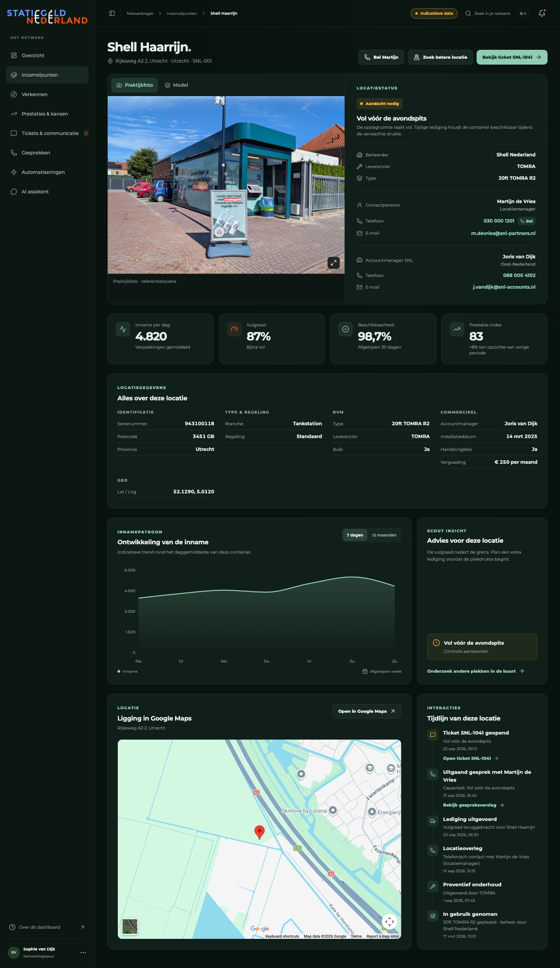
Task: Click the In gebruik genomen layers icon
Action: (x=432, y=916)
